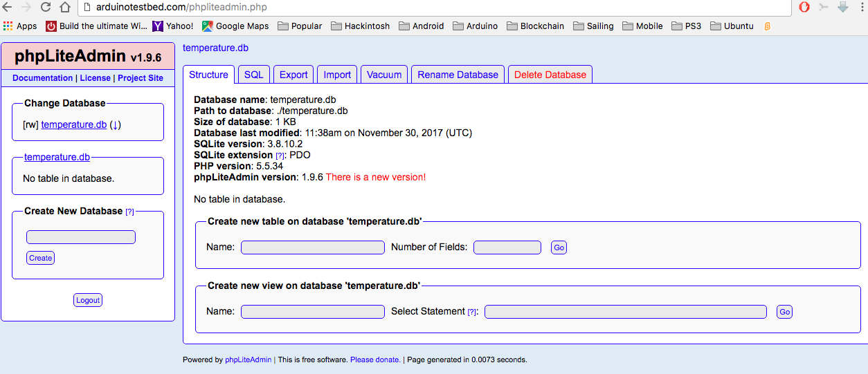
Task: Go to browser home icon
Action: pos(65,8)
